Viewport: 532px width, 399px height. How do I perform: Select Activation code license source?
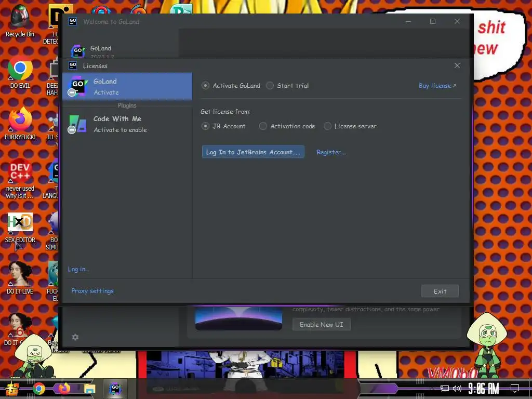287,126
